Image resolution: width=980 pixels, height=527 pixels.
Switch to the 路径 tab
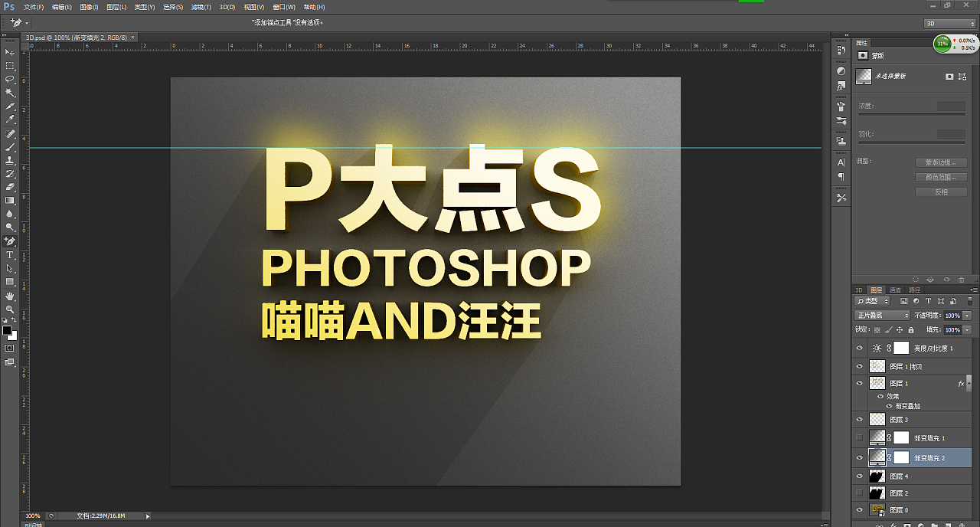click(x=914, y=290)
